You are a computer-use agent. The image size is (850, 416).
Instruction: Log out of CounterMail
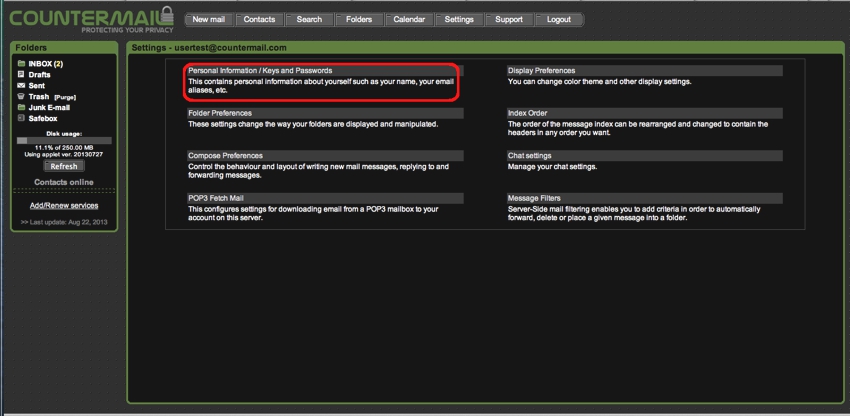tap(559, 20)
